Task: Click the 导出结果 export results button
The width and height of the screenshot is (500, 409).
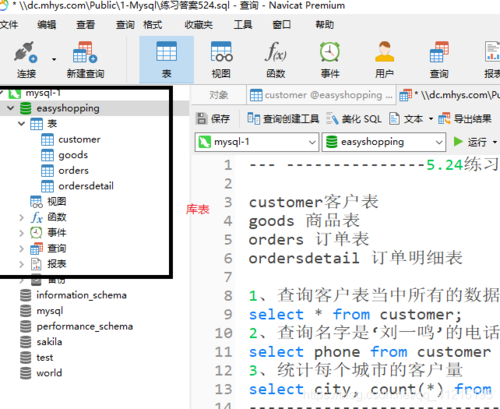Action: [x=465, y=119]
